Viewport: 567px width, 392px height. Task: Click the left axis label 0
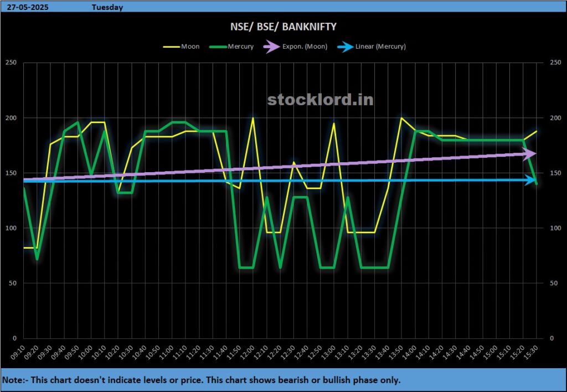[15, 338]
